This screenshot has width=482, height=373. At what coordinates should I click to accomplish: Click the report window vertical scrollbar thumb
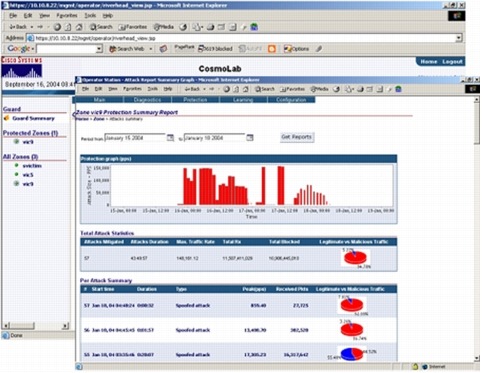coord(477,123)
